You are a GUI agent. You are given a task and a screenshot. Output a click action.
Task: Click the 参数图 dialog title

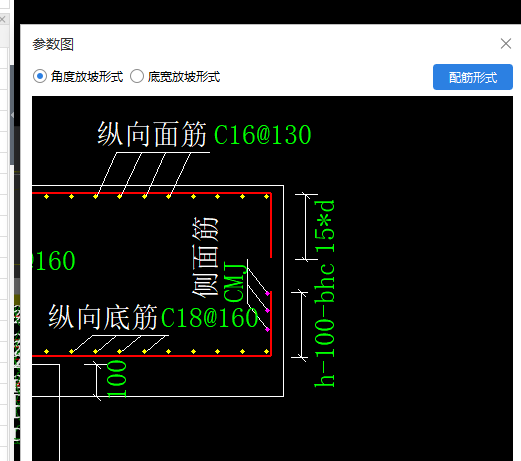[x=53, y=44]
